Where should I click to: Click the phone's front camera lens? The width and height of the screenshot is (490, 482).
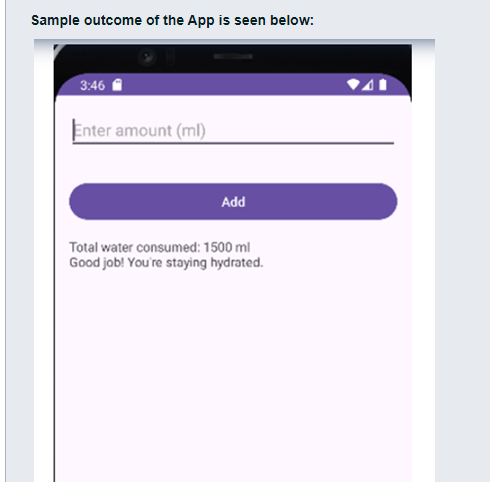(x=147, y=57)
